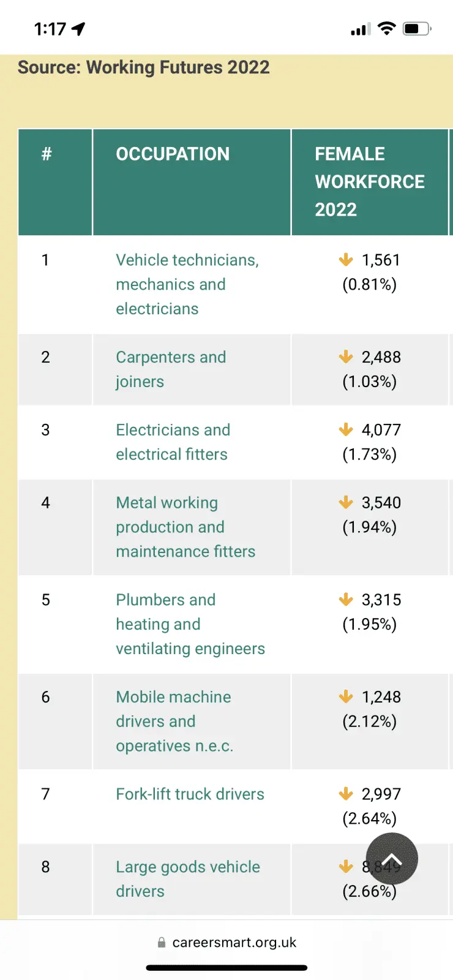Click the orange arrow next to 1,248
Screen dimensions: 453x980
point(346,697)
